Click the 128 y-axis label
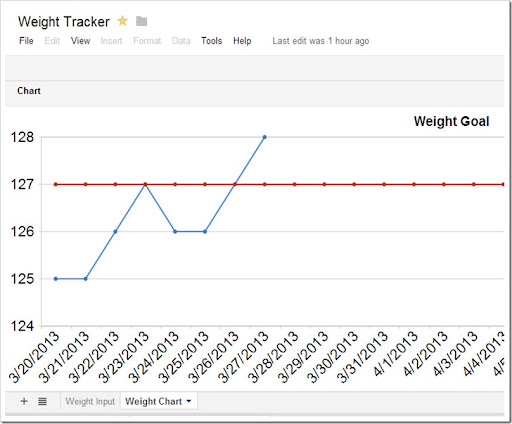 point(22,137)
